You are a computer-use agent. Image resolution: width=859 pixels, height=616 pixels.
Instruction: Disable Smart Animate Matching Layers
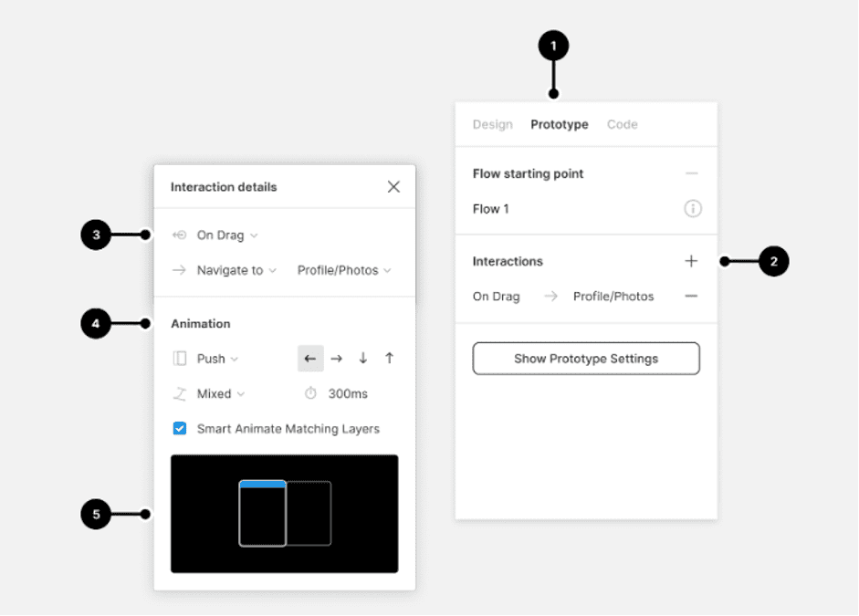click(180, 428)
